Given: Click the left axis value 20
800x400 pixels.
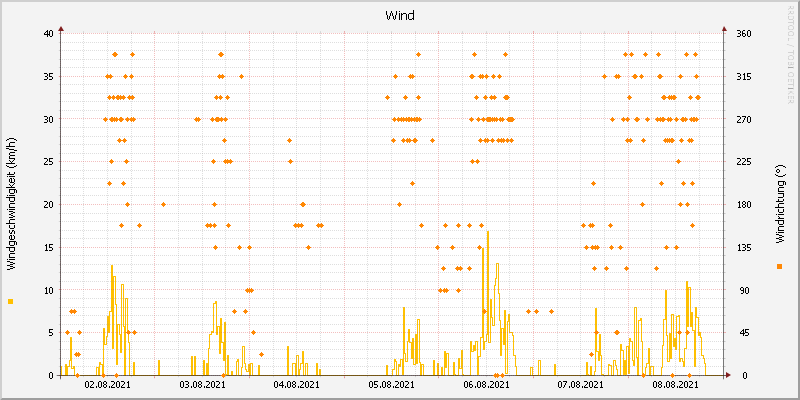Looking at the screenshot, I should pos(48,205).
